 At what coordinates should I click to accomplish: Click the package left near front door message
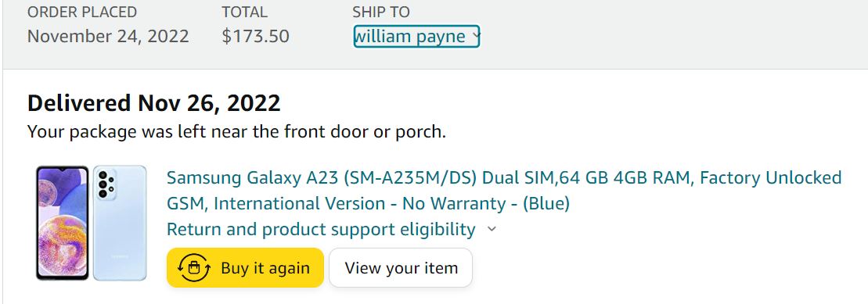tap(236, 132)
